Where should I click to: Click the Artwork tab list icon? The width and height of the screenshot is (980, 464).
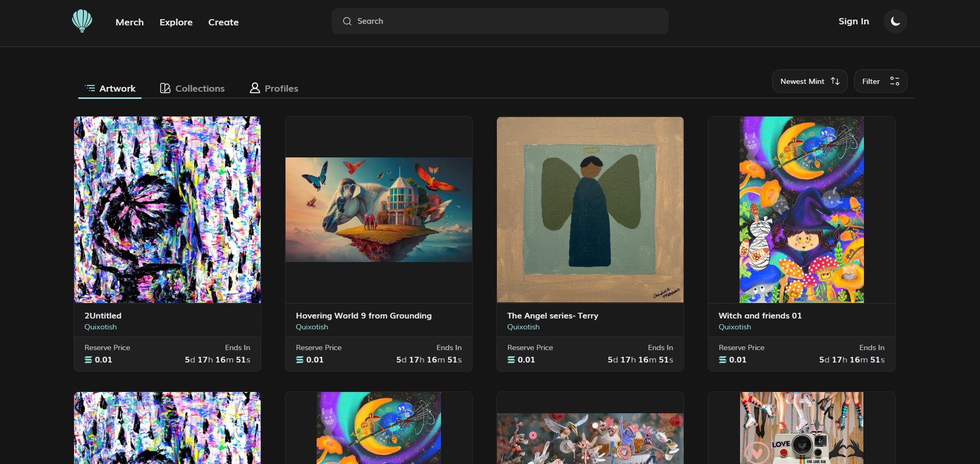(x=90, y=89)
